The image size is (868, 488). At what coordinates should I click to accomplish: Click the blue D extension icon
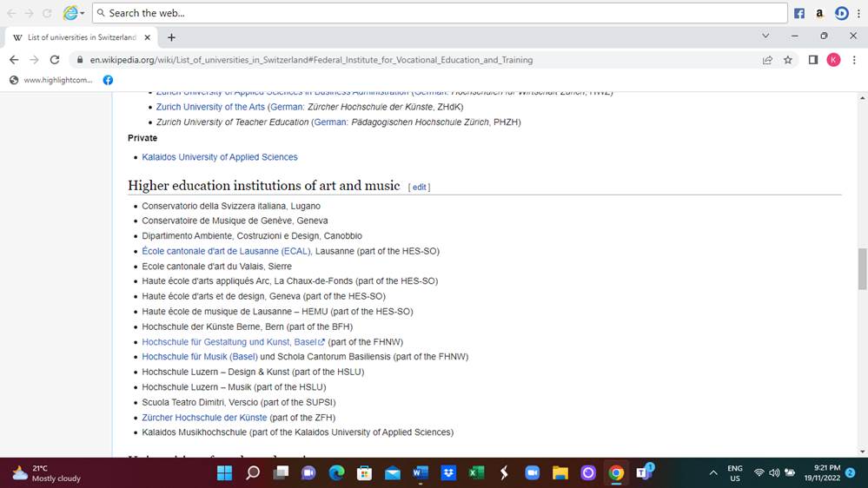pyautogui.click(x=841, y=13)
